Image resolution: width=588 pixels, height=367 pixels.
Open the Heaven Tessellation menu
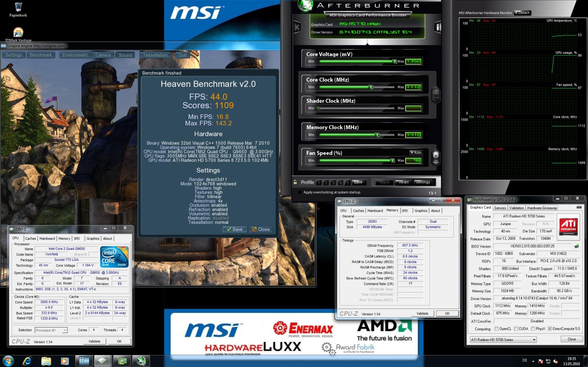click(x=155, y=55)
